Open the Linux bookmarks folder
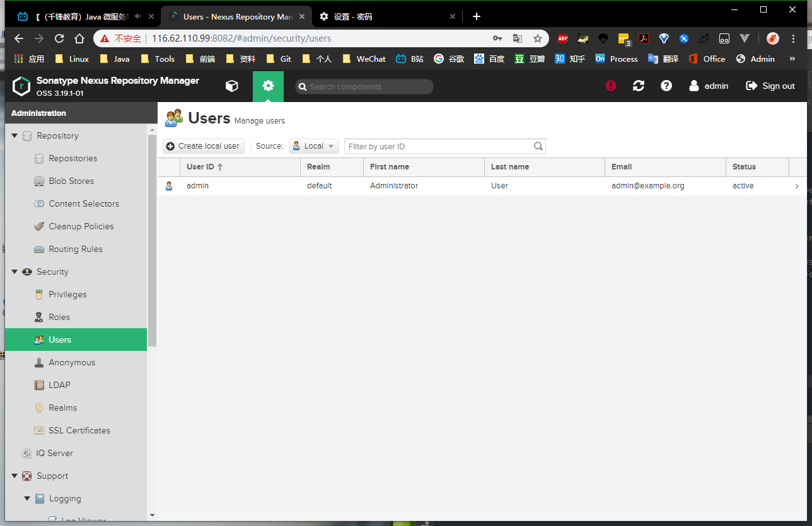 [72, 59]
